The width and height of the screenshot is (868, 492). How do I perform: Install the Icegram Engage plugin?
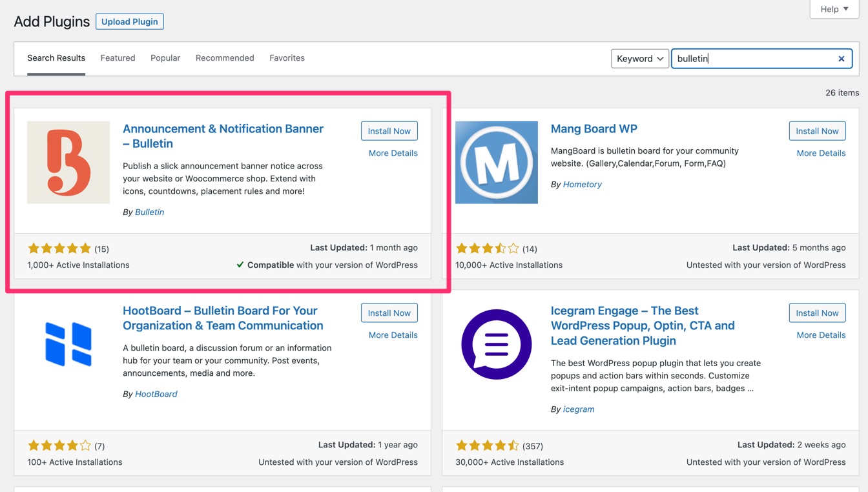click(817, 313)
